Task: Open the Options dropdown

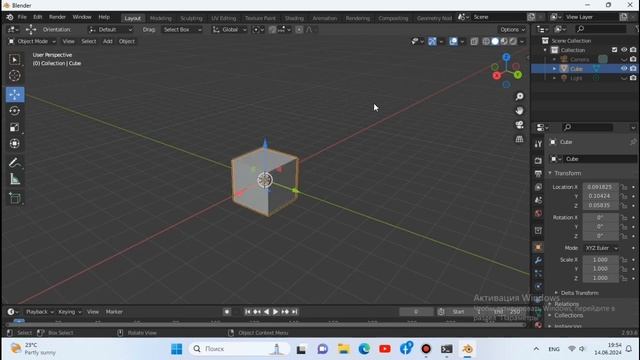Action: [513, 29]
